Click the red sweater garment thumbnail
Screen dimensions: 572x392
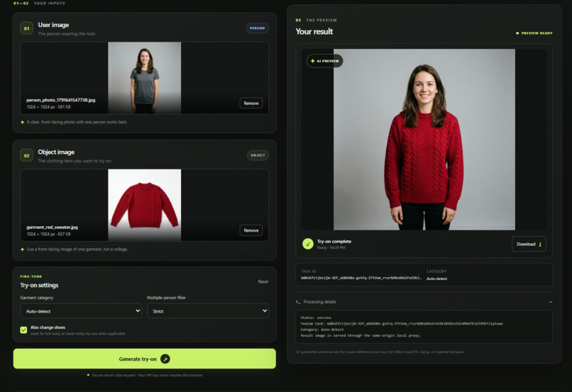tap(145, 205)
